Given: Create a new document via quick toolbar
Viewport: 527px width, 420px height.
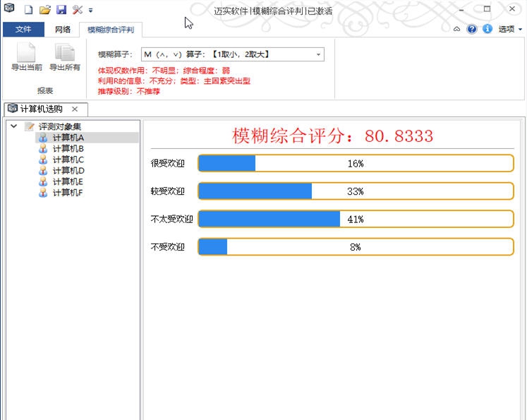Looking at the screenshot, I should [x=28, y=10].
